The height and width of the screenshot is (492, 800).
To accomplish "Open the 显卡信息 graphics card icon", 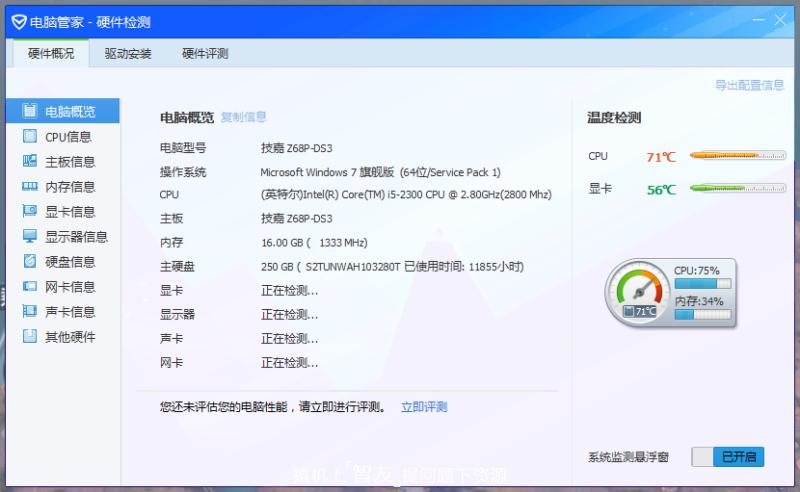I will tap(30, 211).
